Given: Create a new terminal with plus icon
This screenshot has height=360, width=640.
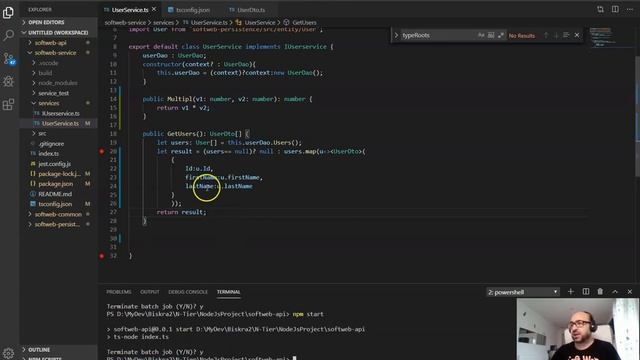Looking at the screenshot, I should [571, 291].
